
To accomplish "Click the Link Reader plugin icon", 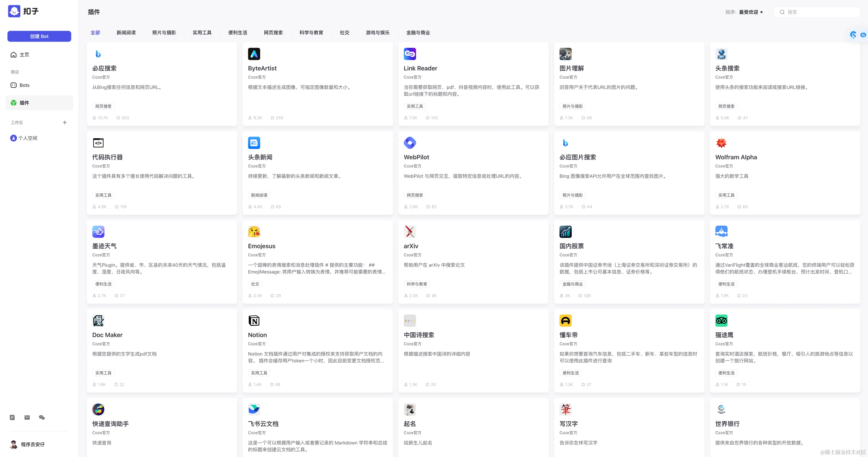I will 410,54.
